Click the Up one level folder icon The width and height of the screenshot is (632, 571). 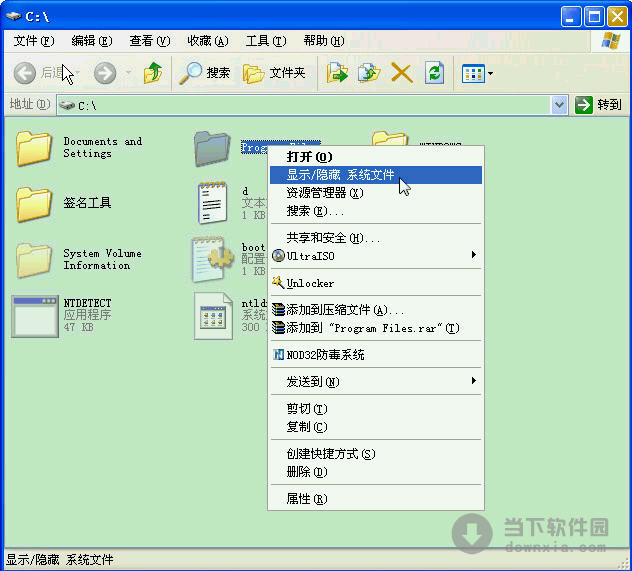pos(153,73)
